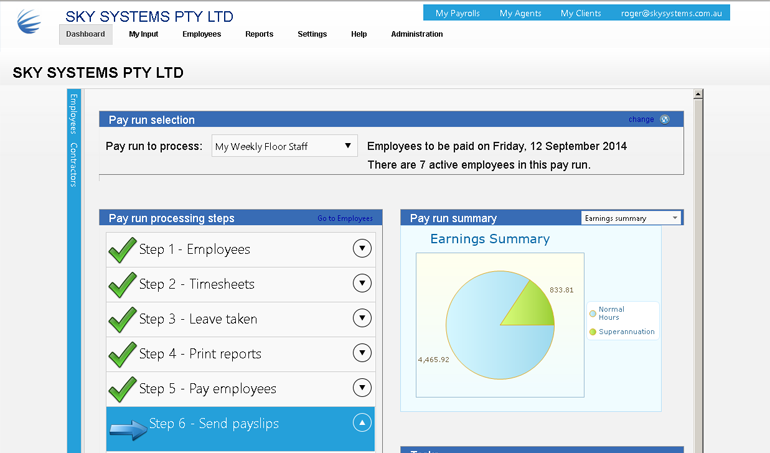This screenshot has width=770, height=453.
Task: Click the blue arrow icon on Step 6
Action: [x=128, y=428]
